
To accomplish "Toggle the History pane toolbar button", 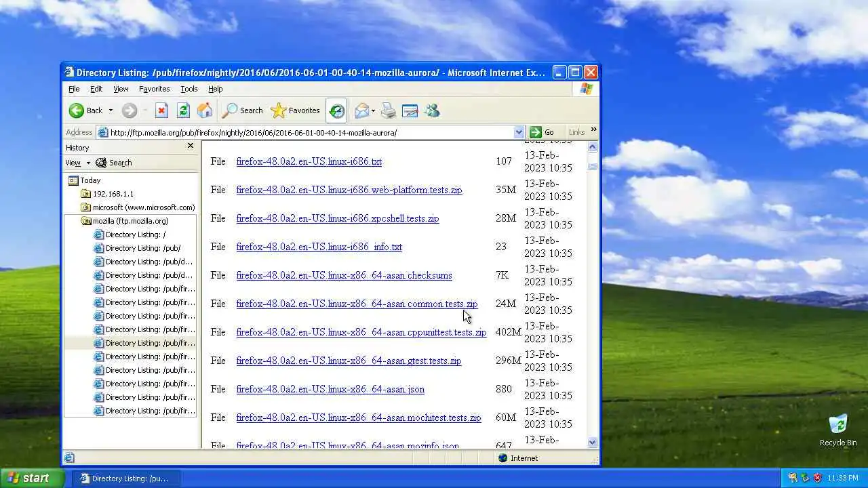I will pyautogui.click(x=337, y=110).
